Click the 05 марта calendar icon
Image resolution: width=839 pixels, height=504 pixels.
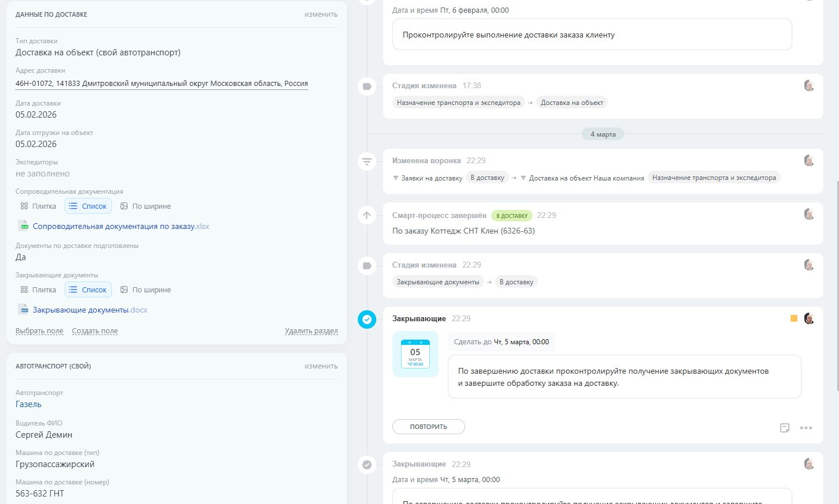415,354
